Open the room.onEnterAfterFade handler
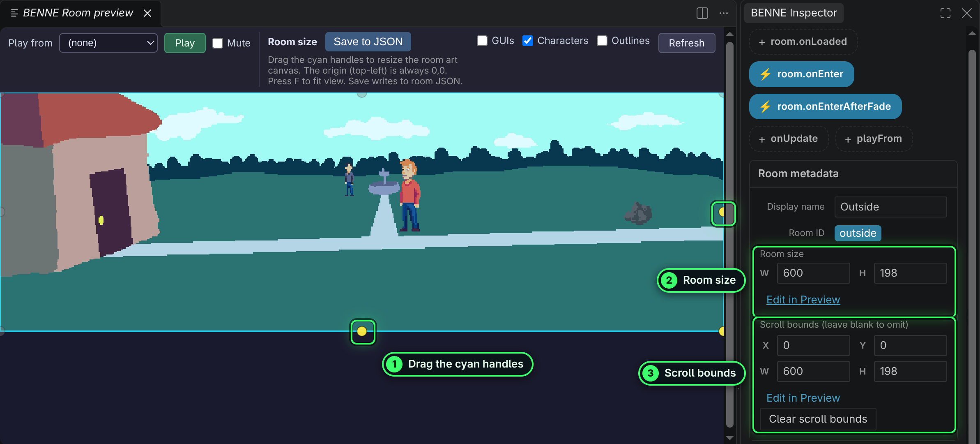The height and width of the screenshot is (444, 980). 825,106
